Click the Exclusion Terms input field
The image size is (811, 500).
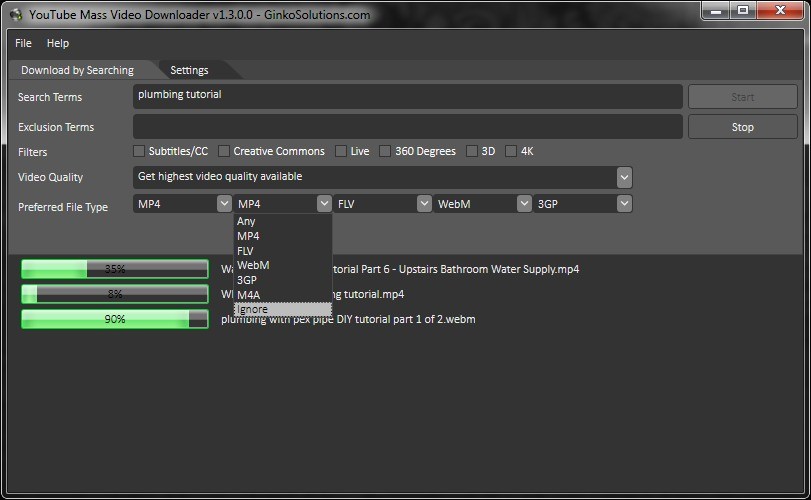pyautogui.click(x=408, y=127)
